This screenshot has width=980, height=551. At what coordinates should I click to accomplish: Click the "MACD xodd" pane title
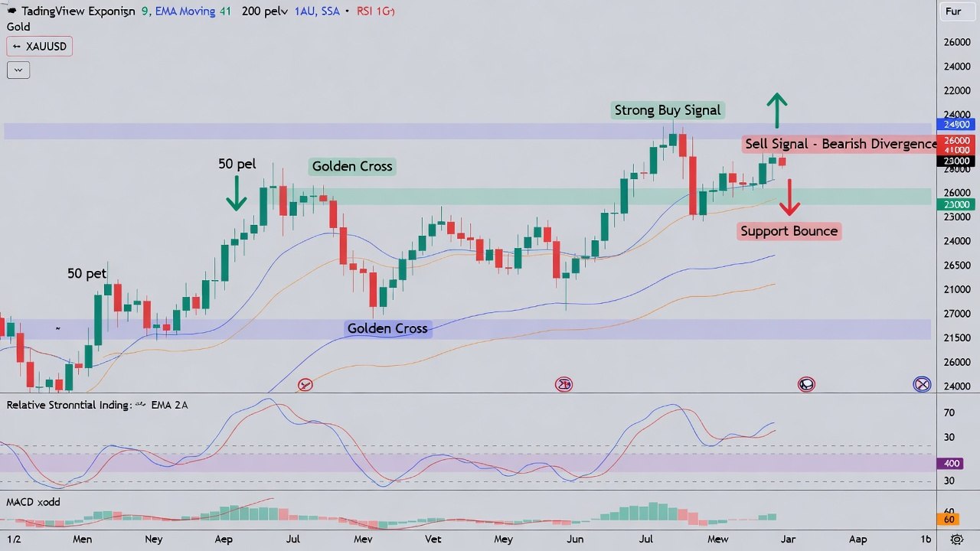tap(33, 502)
